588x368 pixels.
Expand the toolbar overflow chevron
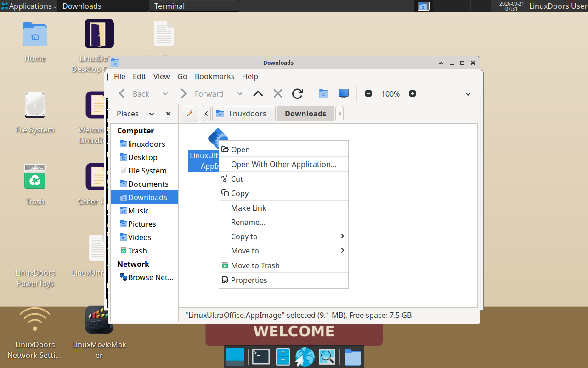tap(468, 94)
